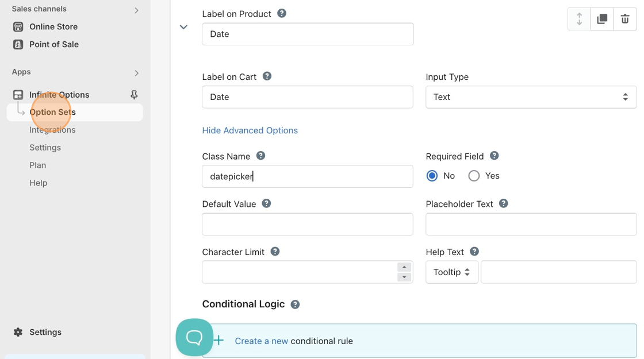This screenshot has height=359, width=644.
Task: Click into the Placeholder Text field
Action: click(530, 224)
